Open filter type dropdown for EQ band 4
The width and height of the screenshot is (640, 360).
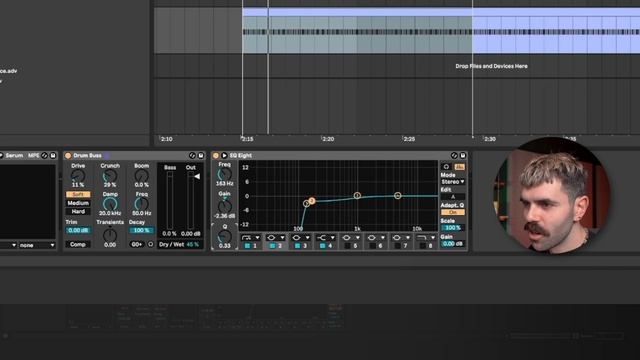(x=326, y=238)
